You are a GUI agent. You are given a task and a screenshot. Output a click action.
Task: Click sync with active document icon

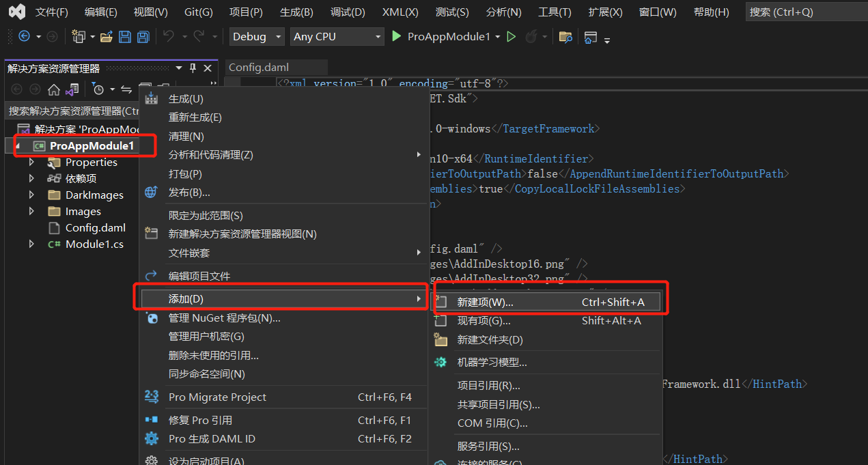(126, 89)
